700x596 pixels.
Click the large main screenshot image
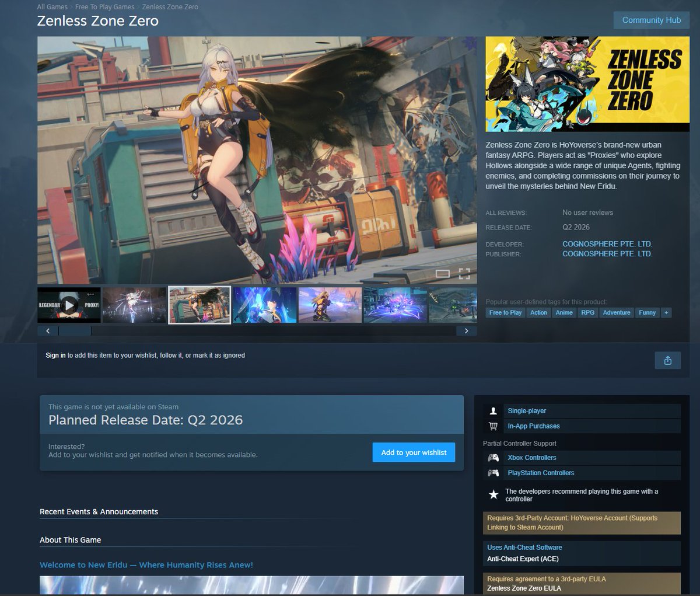point(257,160)
